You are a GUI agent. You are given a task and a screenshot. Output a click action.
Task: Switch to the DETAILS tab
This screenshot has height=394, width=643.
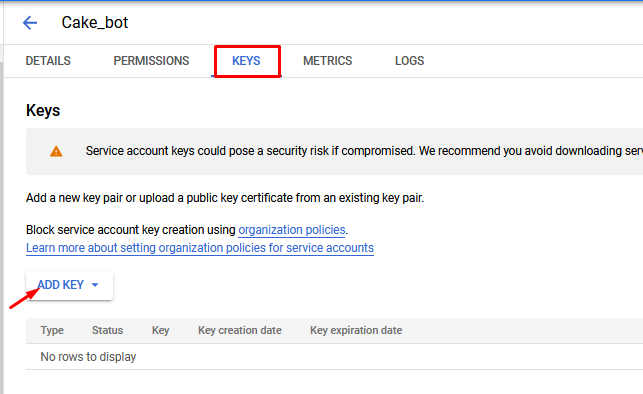[x=48, y=61]
